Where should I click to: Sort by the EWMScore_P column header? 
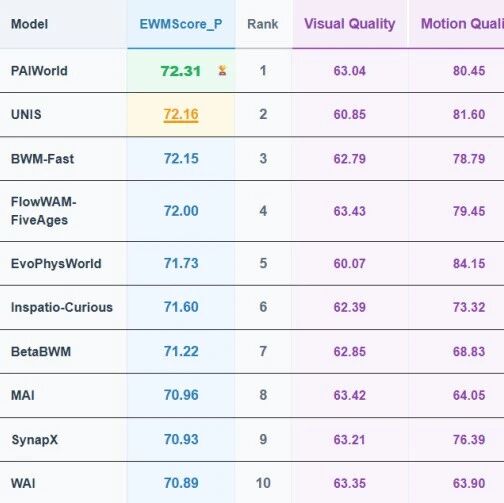181,24
